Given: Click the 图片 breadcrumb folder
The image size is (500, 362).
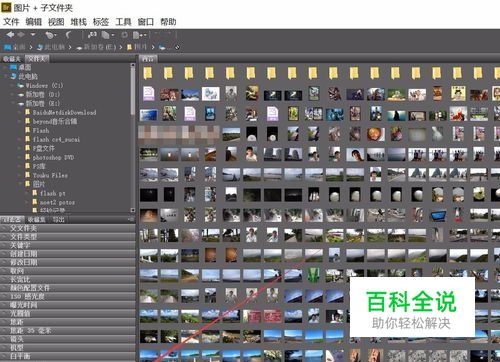Looking at the screenshot, I should pos(137,47).
